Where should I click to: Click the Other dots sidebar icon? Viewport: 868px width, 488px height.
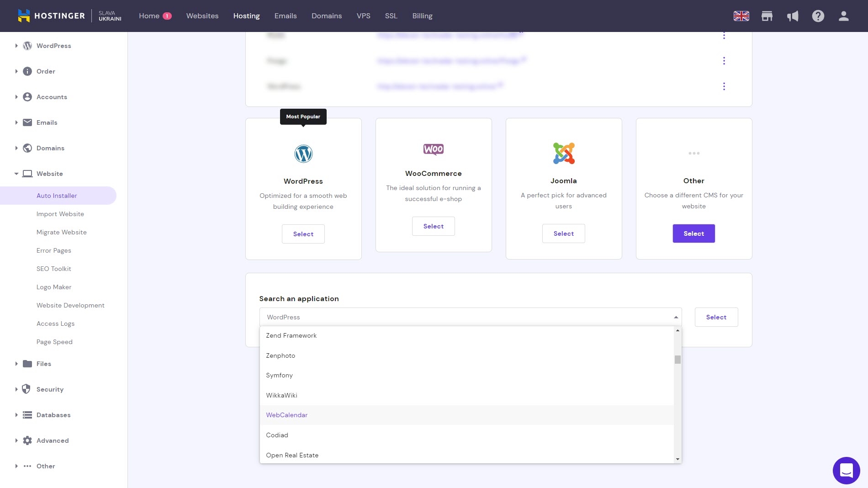click(x=27, y=466)
